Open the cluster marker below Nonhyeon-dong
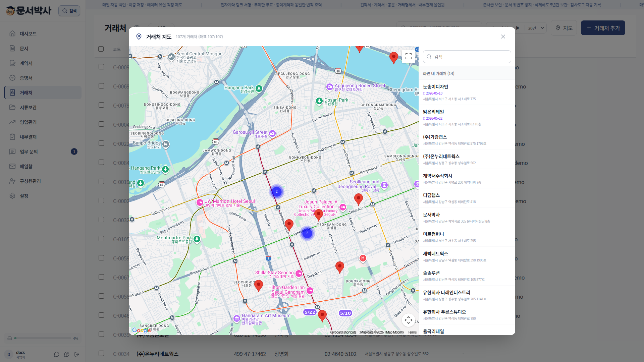The height and width of the screenshot is (362, 644). coord(277,191)
